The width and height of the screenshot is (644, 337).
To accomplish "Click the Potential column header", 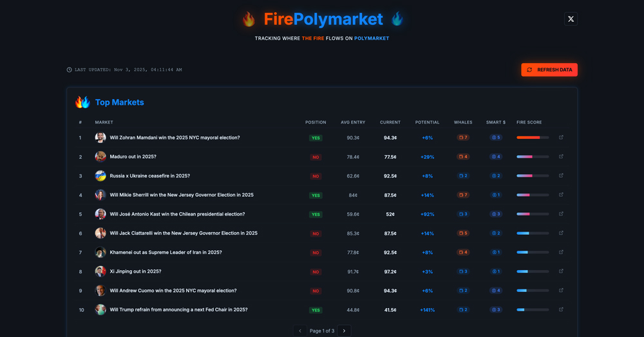I will 427,122.
